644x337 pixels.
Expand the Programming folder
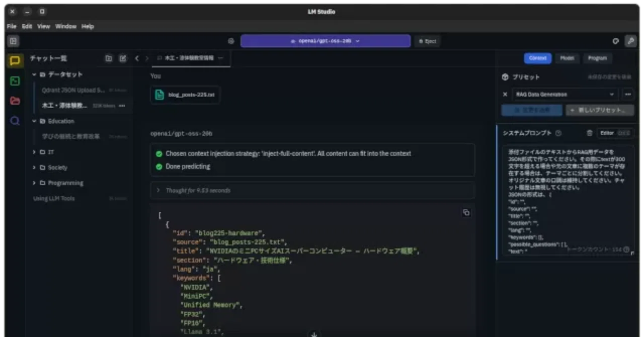tap(34, 183)
